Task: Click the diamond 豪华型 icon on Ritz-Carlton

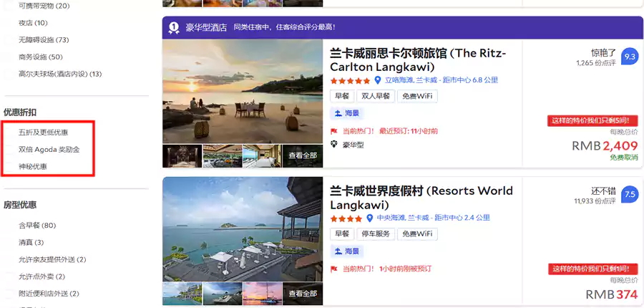Action: [x=333, y=145]
